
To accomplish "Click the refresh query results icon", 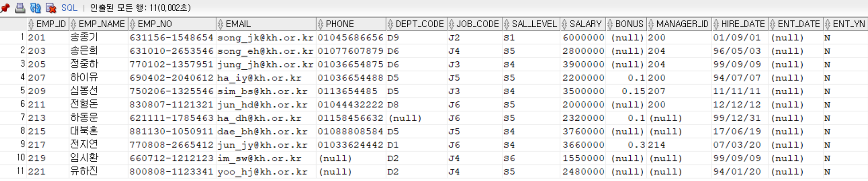I will [x=35, y=8].
